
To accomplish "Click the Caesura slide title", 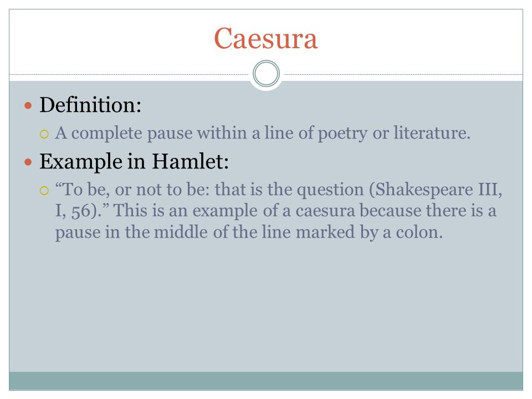I will 265,38.
